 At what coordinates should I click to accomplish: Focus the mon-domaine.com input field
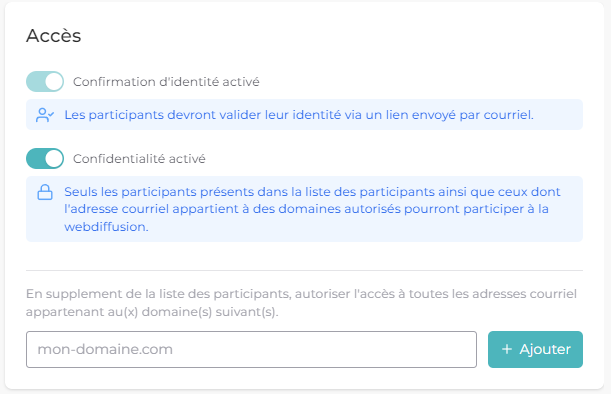click(x=251, y=349)
